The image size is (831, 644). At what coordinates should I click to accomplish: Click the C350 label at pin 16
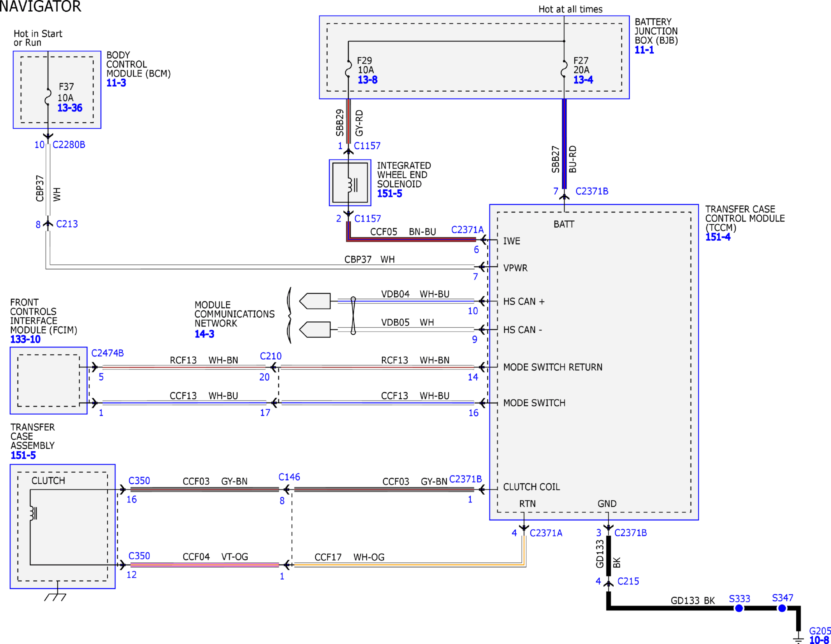coord(139,481)
